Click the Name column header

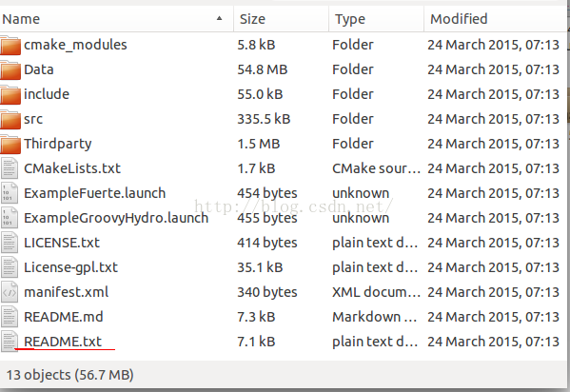(116, 19)
